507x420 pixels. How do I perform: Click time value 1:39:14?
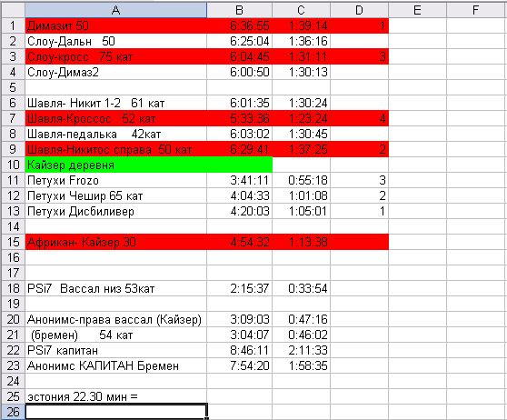[308, 25]
